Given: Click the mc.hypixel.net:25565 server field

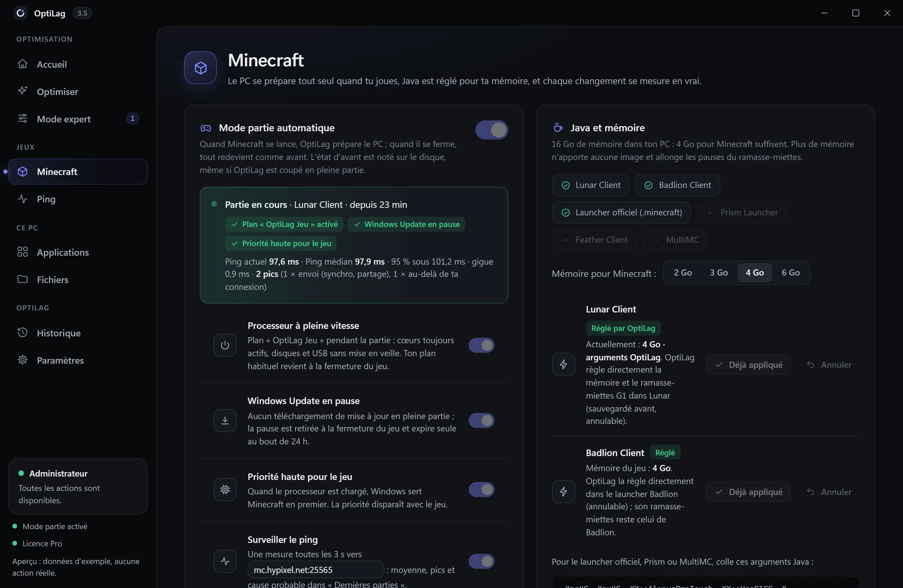Looking at the screenshot, I should 316,570.
